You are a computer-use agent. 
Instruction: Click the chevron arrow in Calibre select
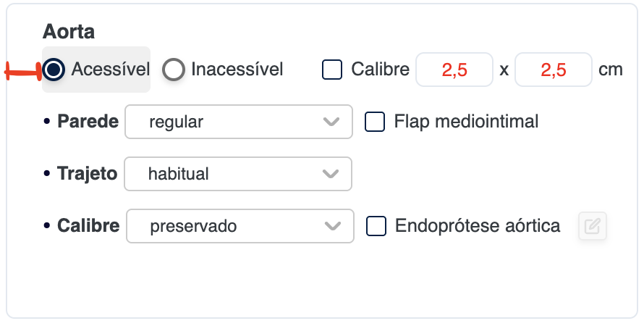tap(333, 226)
